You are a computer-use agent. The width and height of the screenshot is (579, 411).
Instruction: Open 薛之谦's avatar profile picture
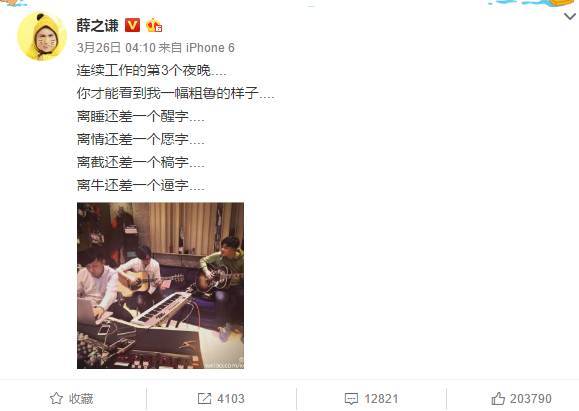[42, 36]
